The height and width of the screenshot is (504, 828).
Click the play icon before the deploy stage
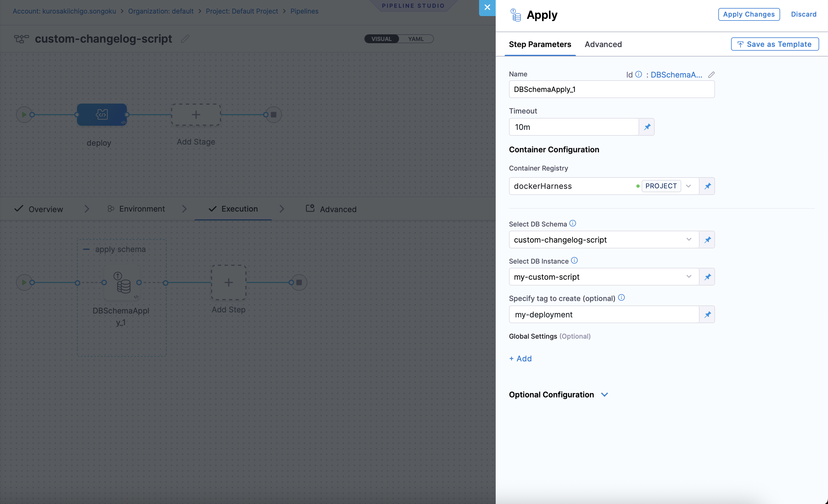tap(24, 114)
